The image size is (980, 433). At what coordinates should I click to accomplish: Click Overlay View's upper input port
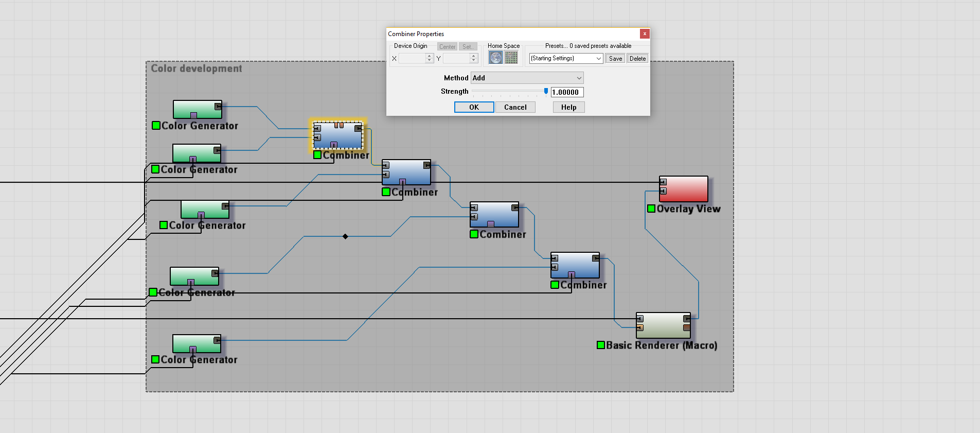[x=663, y=182]
